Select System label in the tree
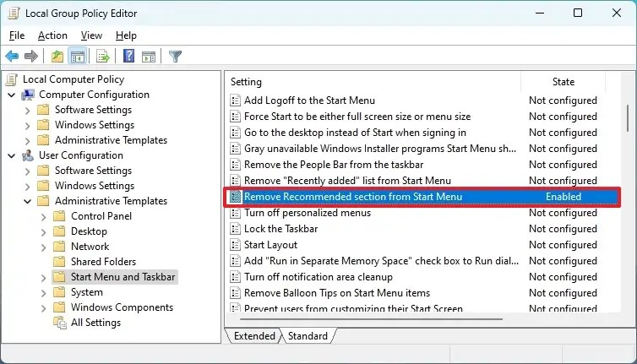The height and width of the screenshot is (364, 637). (86, 292)
